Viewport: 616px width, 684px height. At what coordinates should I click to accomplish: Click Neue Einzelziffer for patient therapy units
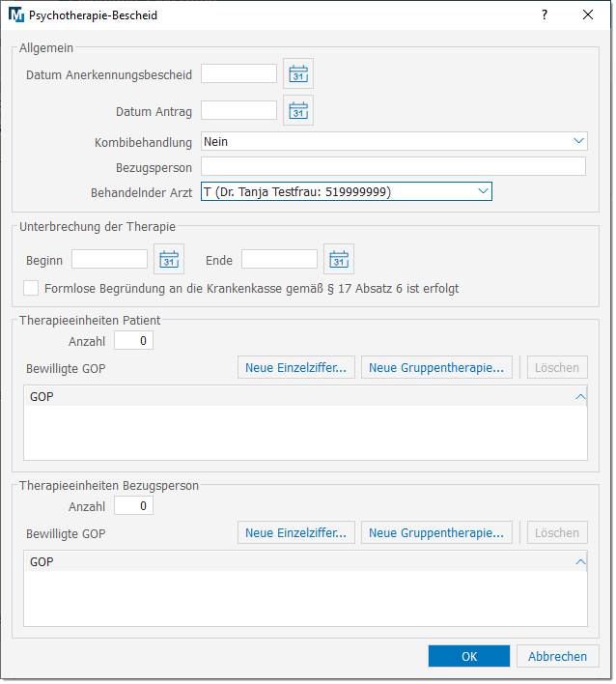pyautogui.click(x=295, y=367)
